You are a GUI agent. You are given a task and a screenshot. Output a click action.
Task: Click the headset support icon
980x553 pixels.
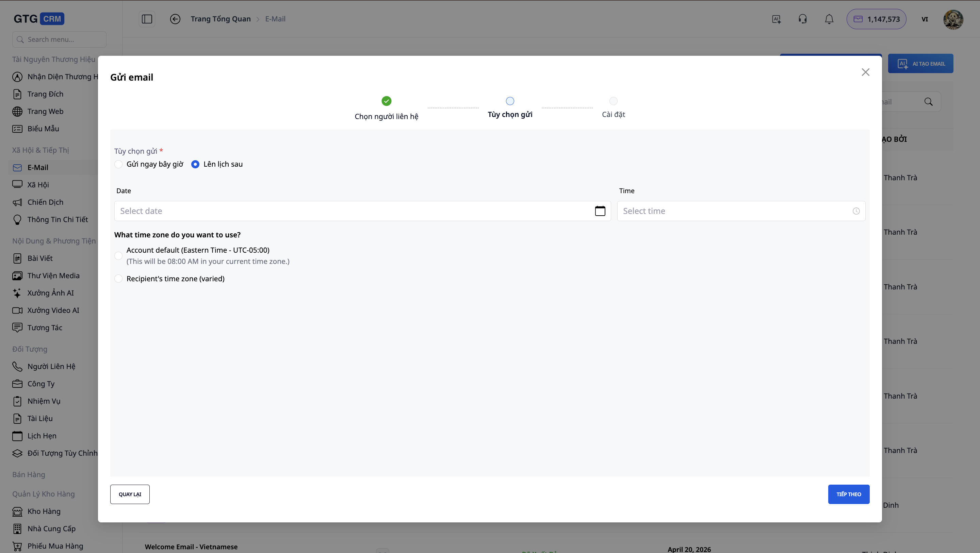coord(803,19)
